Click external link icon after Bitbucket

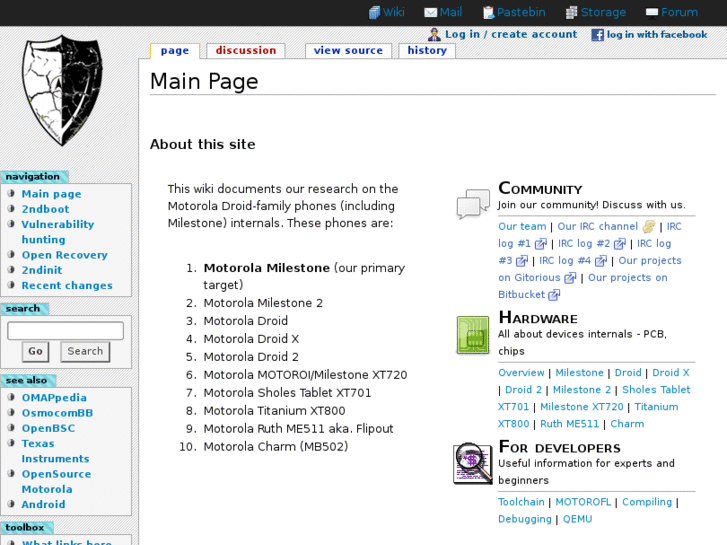click(555, 295)
